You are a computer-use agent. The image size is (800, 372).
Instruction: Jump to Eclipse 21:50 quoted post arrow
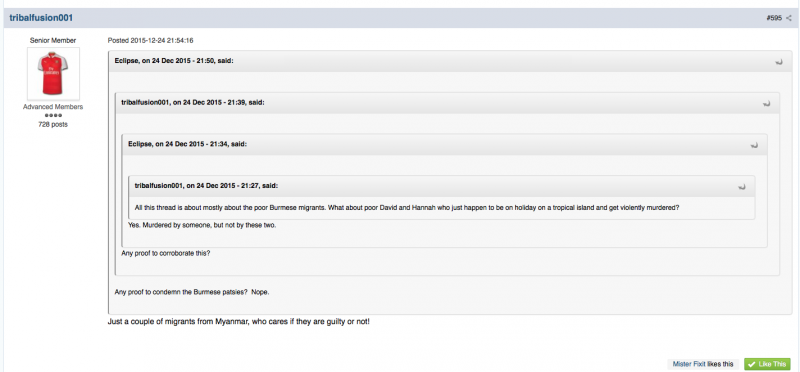pos(779,62)
